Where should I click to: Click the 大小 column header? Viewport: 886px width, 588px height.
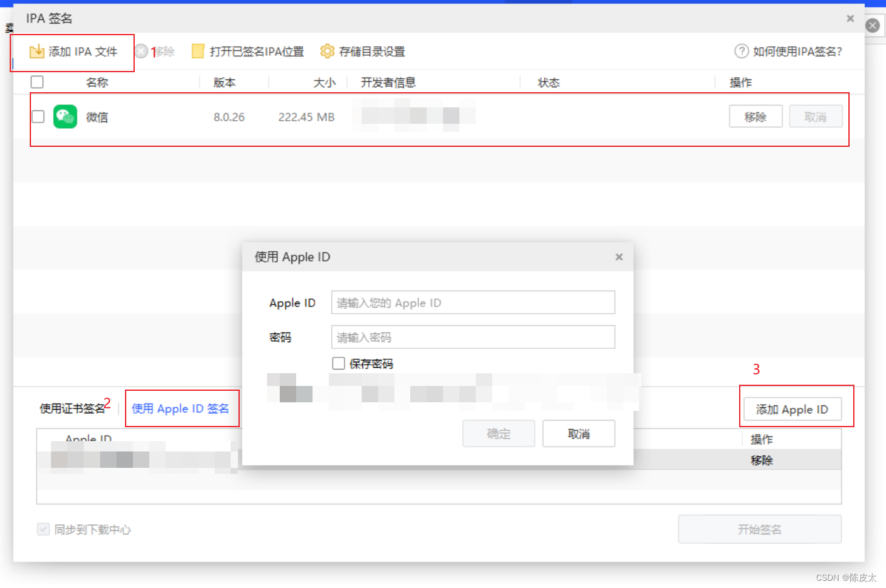325,83
